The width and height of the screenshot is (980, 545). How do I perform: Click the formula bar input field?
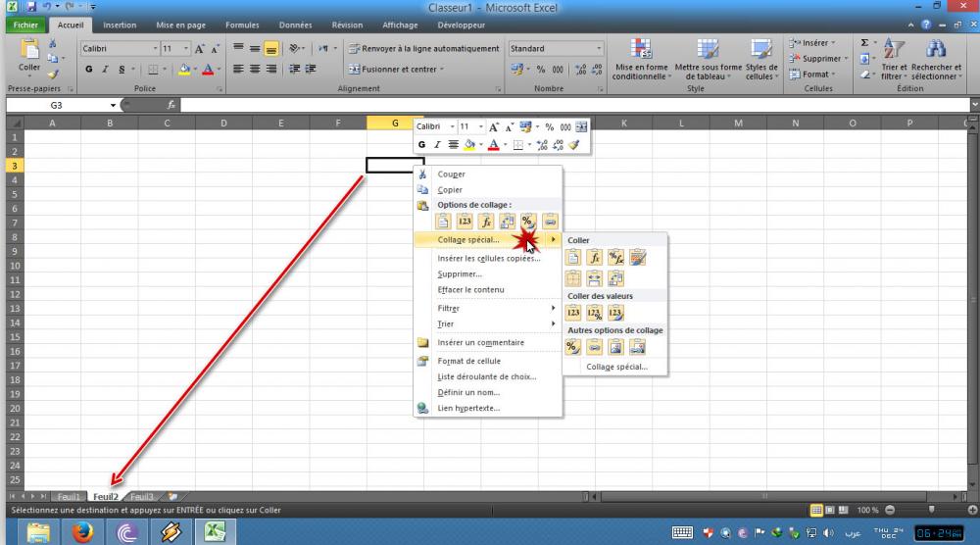tap(575, 105)
